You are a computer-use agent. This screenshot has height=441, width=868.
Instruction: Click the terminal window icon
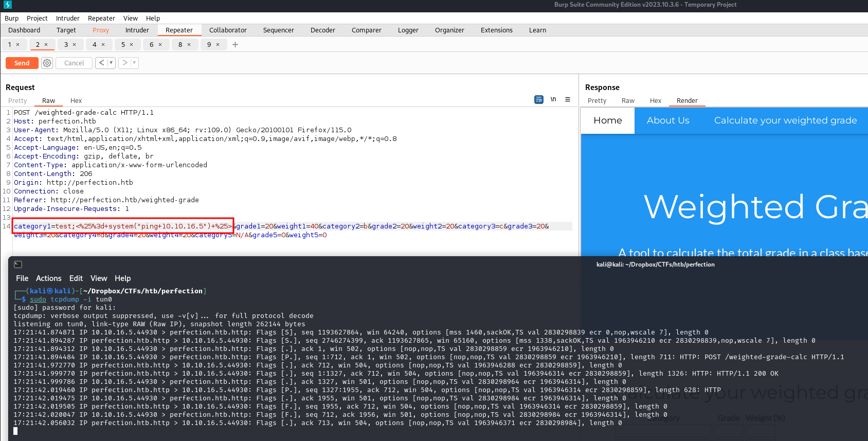18,264
